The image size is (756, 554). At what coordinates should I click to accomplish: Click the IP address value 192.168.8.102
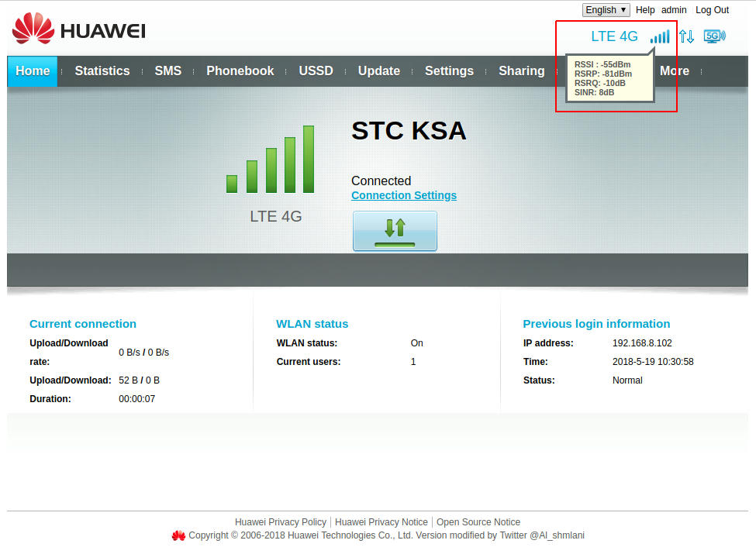tap(642, 343)
